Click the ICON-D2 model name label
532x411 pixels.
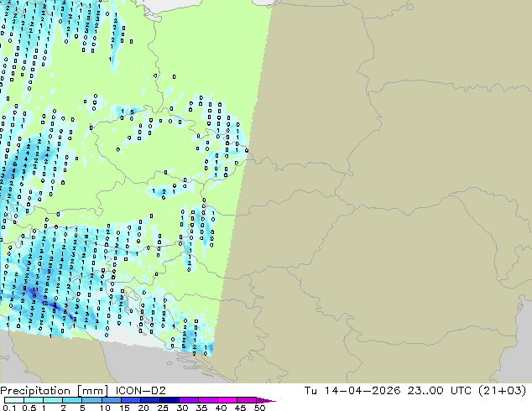point(140,391)
